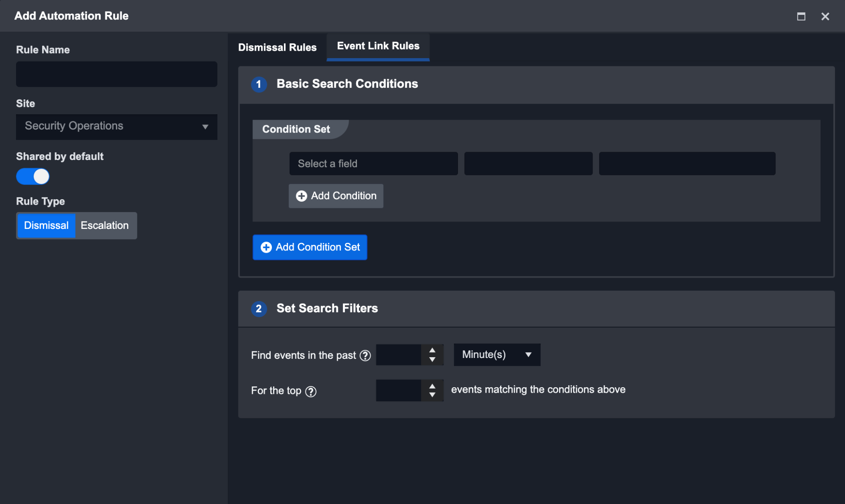Image resolution: width=845 pixels, height=504 pixels.
Task: Click step 1 circle badge icon
Action: (259, 84)
